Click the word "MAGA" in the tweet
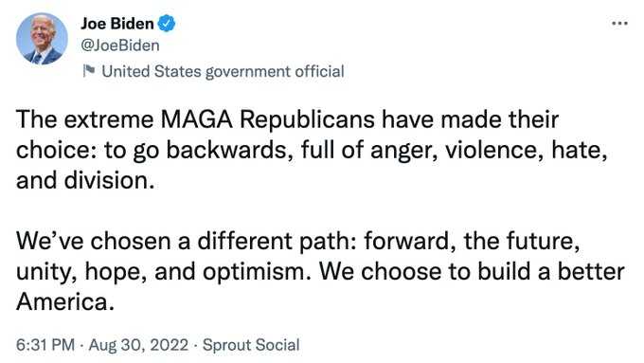 [196, 119]
